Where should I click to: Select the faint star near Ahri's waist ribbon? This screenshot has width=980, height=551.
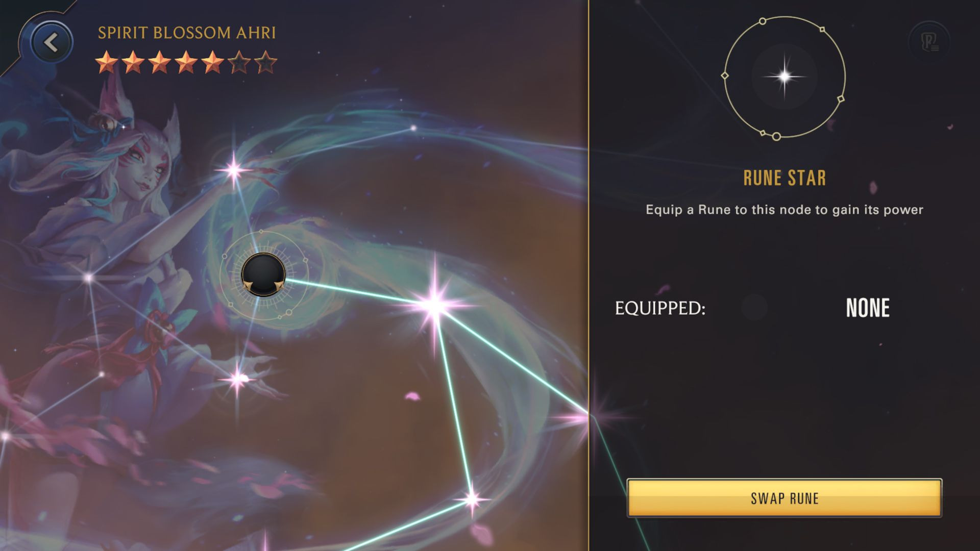point(102,374)
